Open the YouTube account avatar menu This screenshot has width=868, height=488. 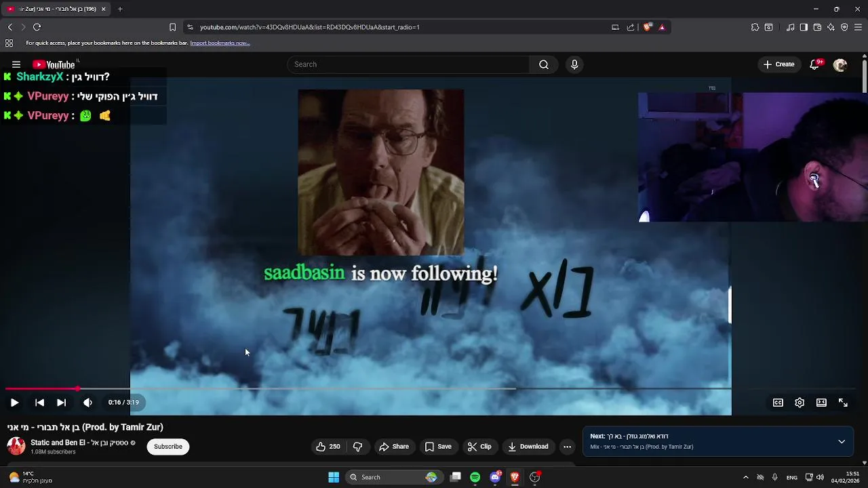click(840, 64)
